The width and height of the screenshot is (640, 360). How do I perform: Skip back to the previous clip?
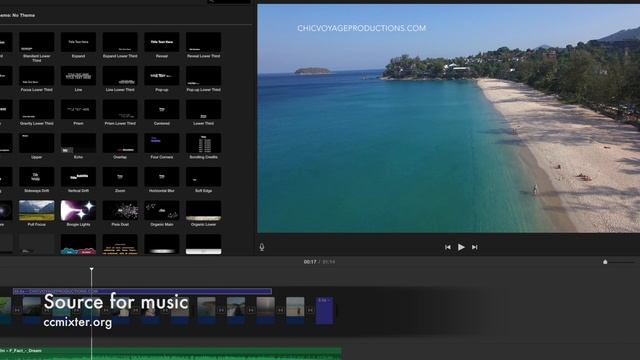pos(448,247)
